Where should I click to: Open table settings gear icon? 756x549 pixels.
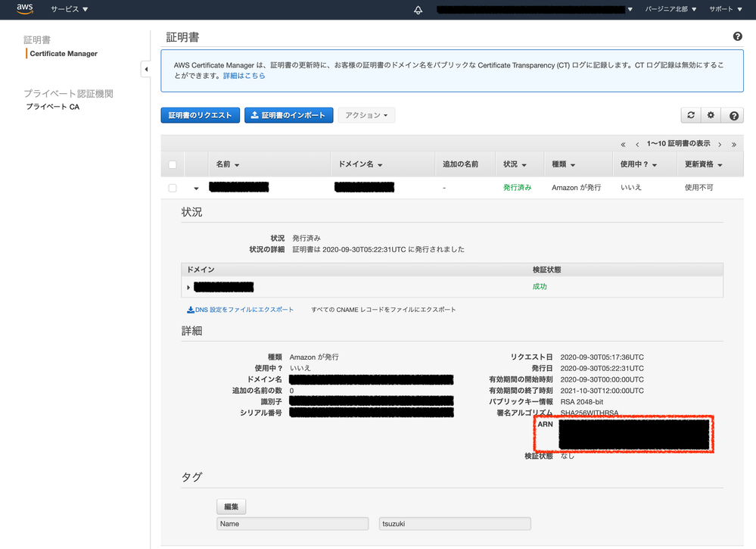711,115
